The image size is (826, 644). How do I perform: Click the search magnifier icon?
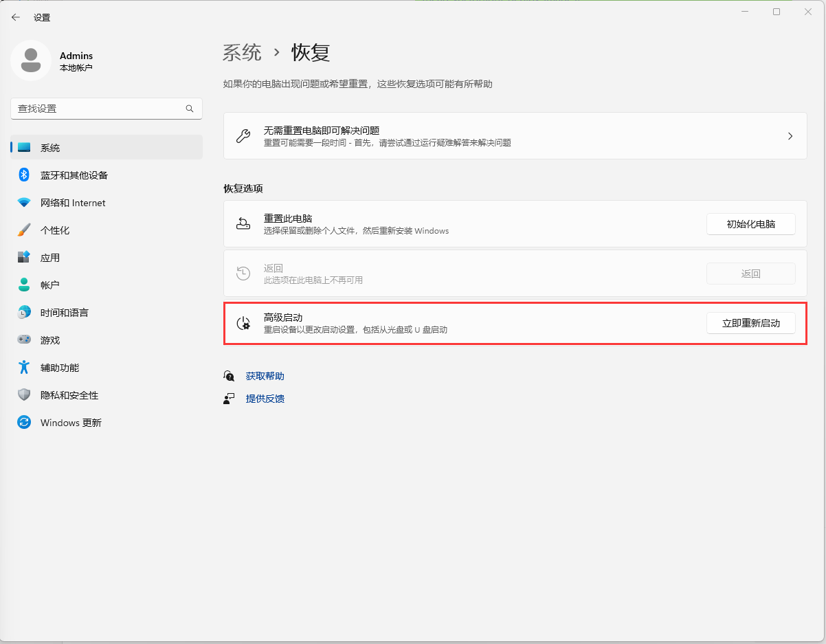pos(190,109)
